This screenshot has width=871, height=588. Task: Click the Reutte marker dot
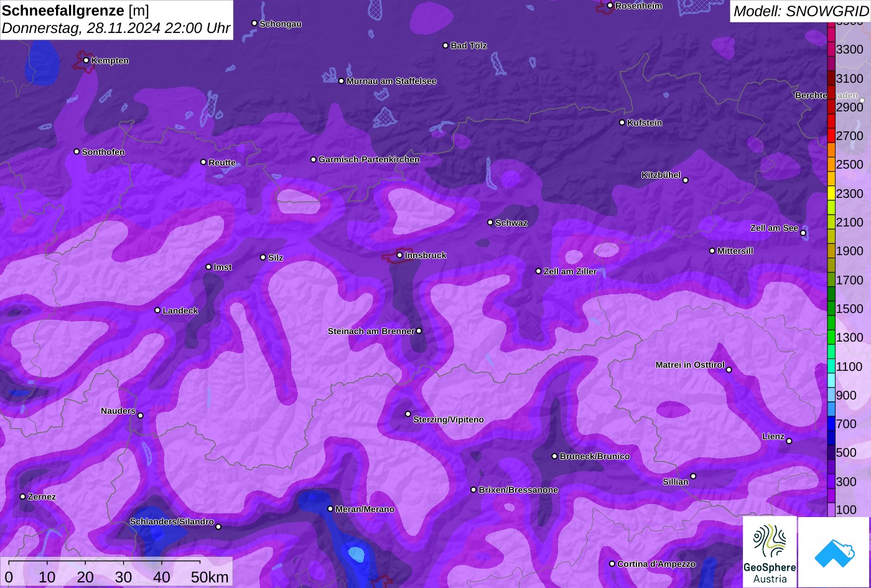click(x=203, y=162)
